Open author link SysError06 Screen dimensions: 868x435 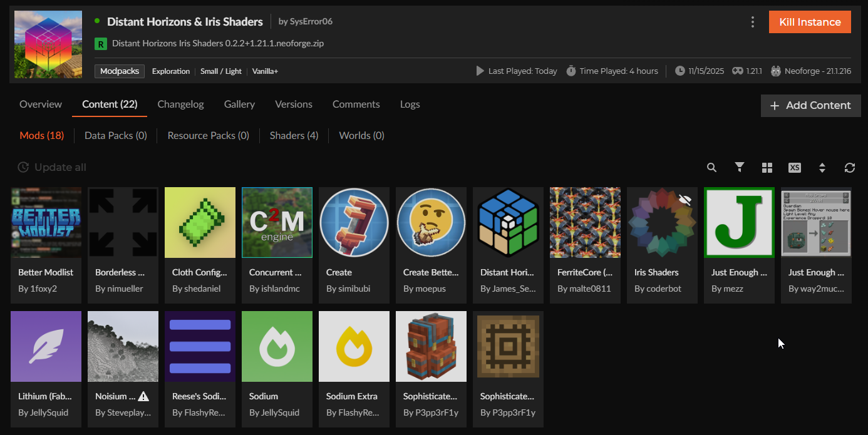(x=311, y=21)
